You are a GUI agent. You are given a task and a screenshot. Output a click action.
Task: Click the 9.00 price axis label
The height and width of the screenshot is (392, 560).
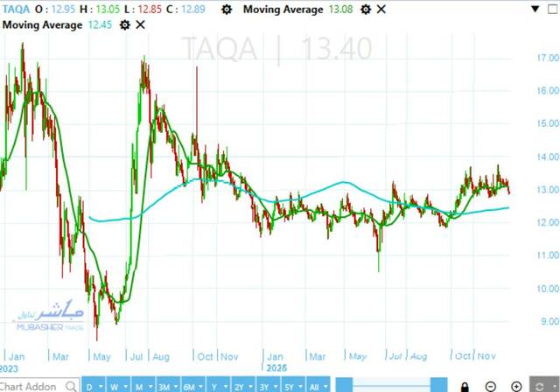pos(549,321)
